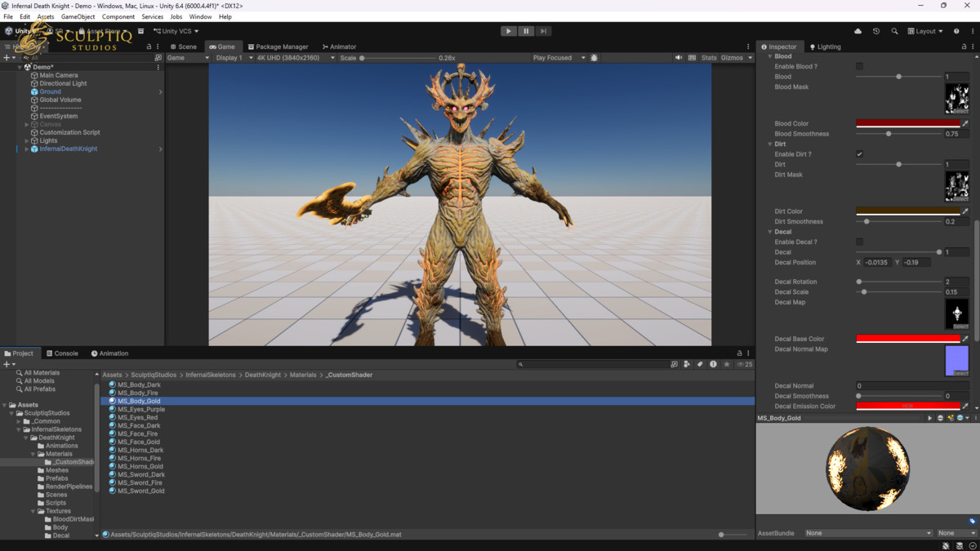The image size is (980, 551).
Task: Enable the 'Enable Decal ?' checkbox
Action: pos(859,242)
